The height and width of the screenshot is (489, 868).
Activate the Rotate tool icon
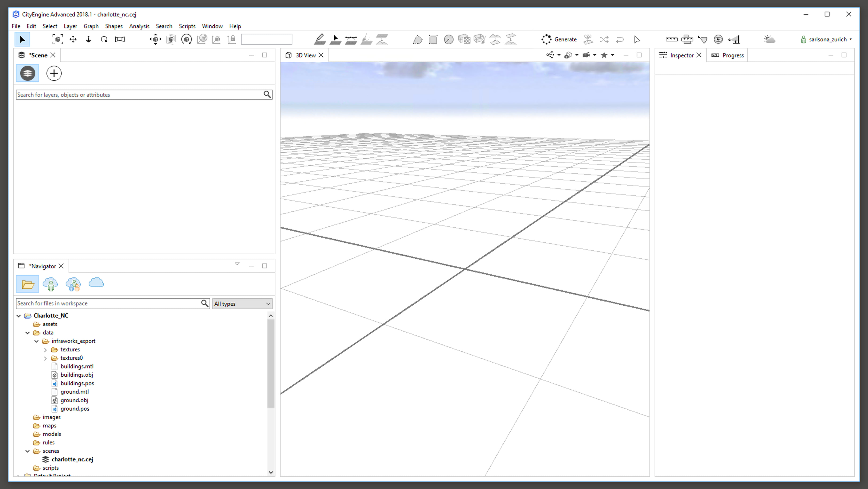click(x=104, y=39)
